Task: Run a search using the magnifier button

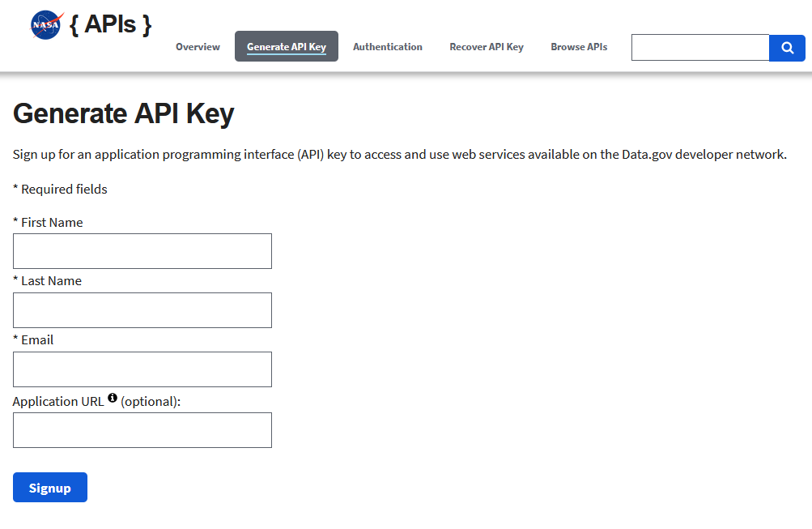Action: [x=786, y=48]
